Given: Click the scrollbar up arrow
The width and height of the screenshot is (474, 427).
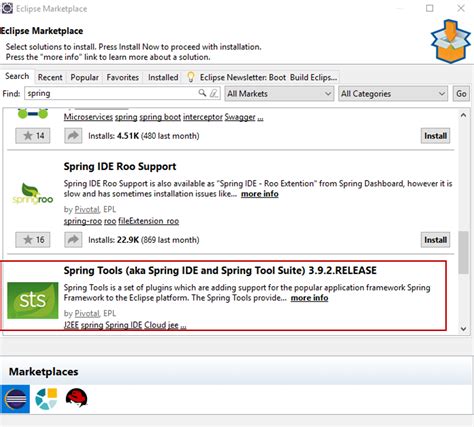Looking at the screenshot, I should pyautogui.click(x=463, y=115).
